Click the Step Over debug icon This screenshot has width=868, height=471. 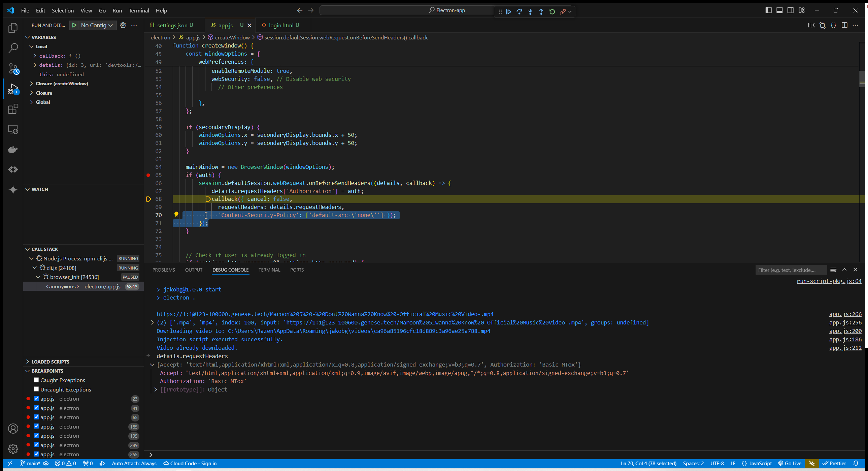coord(519,11)
